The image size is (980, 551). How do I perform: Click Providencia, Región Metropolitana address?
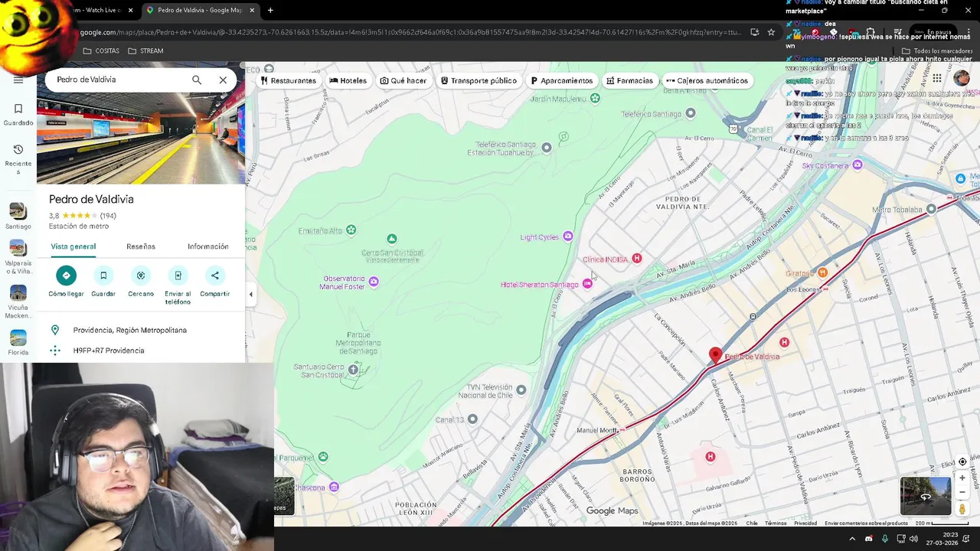point(130,330)
